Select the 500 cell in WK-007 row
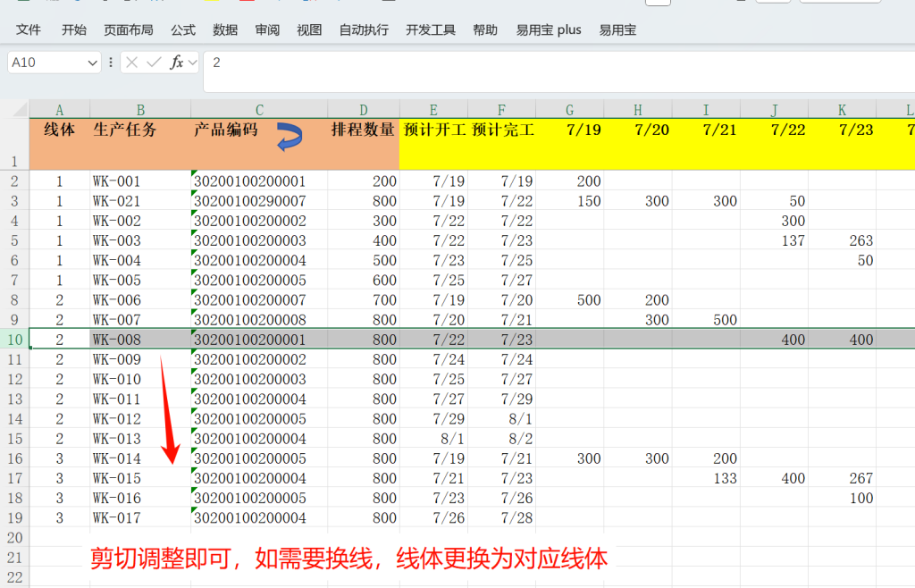 [706, 320]
